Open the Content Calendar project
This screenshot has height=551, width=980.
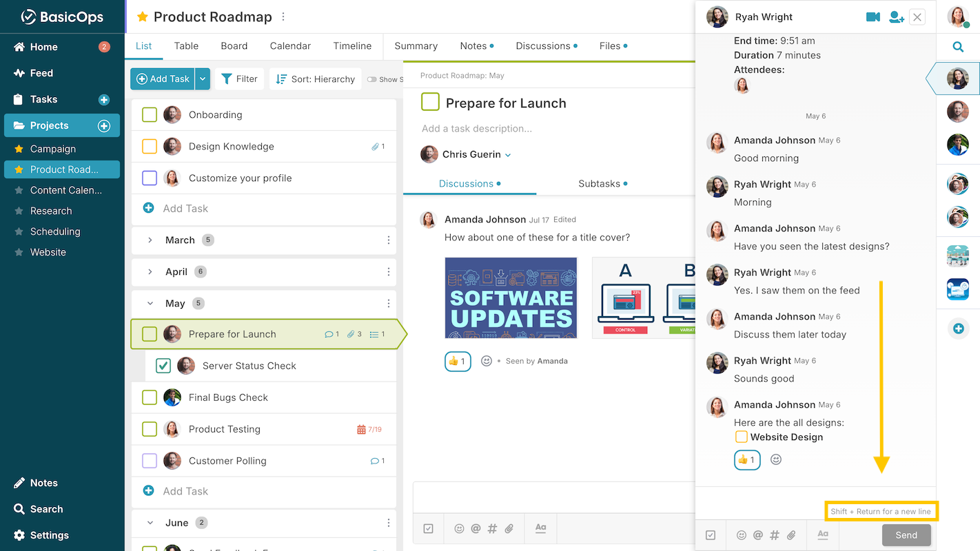(x=66, y=190)
